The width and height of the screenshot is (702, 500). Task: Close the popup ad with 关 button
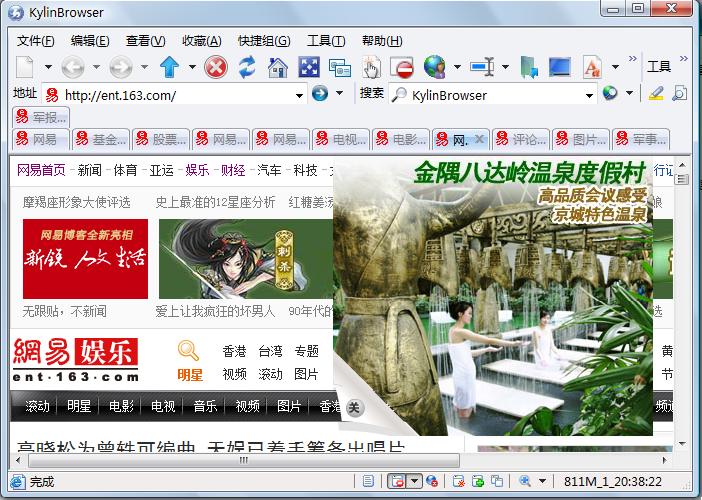(x=354, y=407)
